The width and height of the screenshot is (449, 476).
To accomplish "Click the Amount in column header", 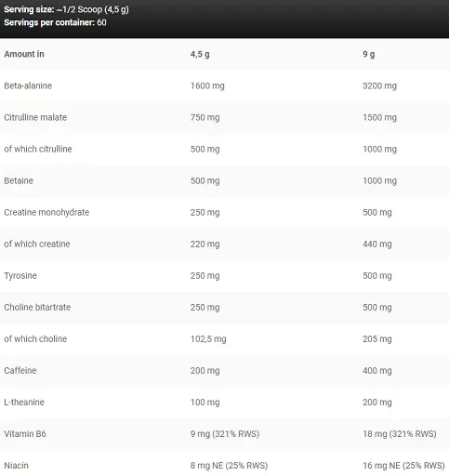I will pyautogui.click(x=24, y=54).
